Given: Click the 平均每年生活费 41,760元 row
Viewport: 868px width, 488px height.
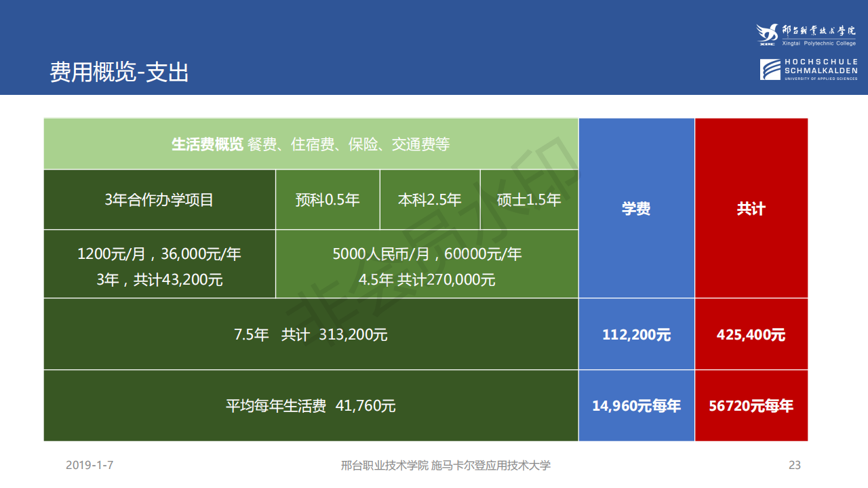Looking at the screenshot, I should click(x=311, y=406).
